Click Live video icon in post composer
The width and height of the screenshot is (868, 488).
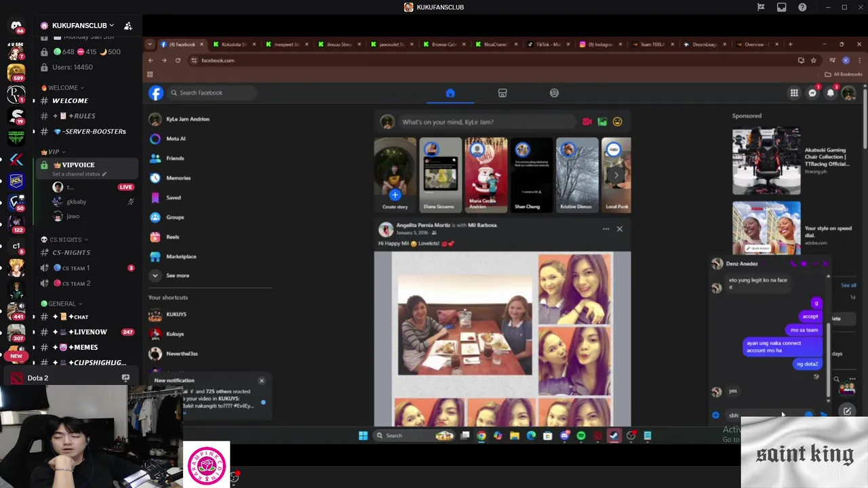587,122
